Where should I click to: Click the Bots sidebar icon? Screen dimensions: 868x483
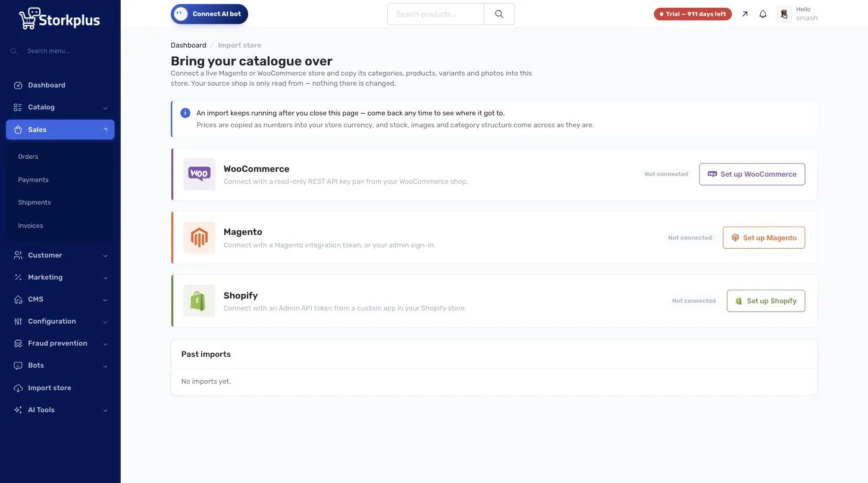point(18,365)
